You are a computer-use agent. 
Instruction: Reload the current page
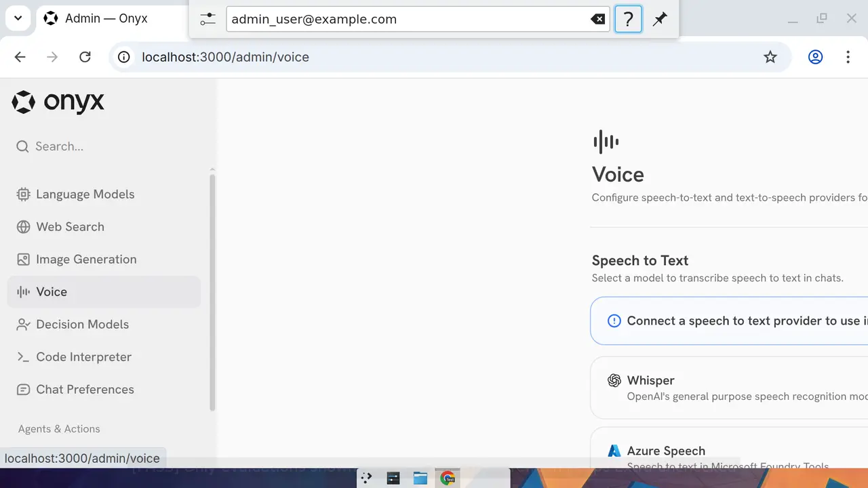[85, 57]
